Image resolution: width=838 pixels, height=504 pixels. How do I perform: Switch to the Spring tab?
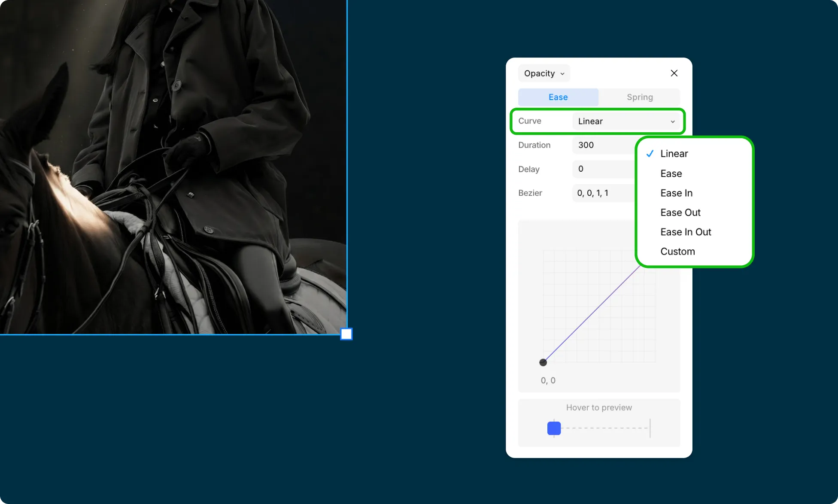[640, 97]
